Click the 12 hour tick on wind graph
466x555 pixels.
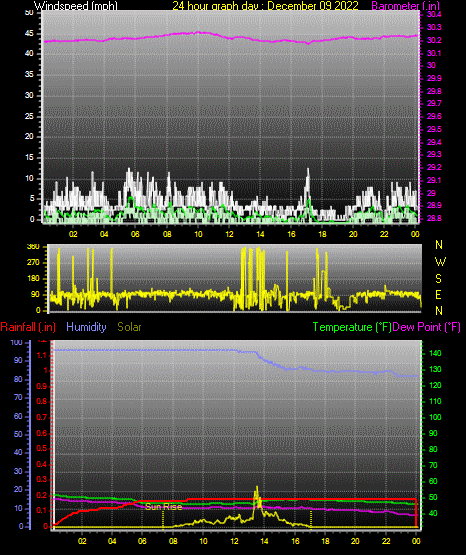229,234
